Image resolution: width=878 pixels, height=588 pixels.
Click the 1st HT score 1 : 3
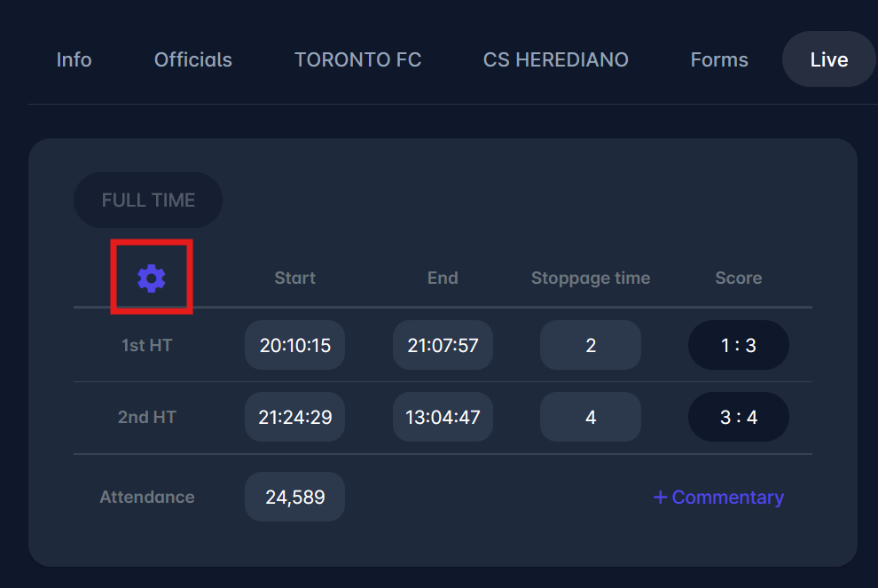click(738, 345)
